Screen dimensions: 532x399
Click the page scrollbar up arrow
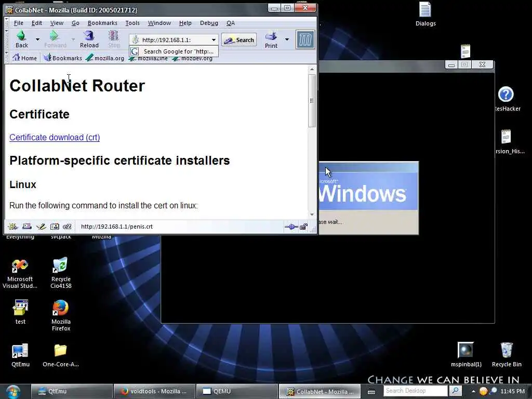point(312,69)
